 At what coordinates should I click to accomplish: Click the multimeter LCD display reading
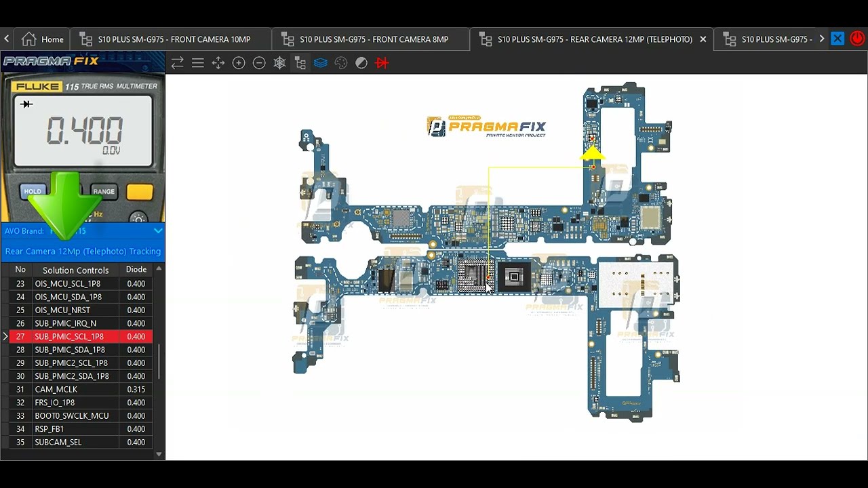pos(83,131)
